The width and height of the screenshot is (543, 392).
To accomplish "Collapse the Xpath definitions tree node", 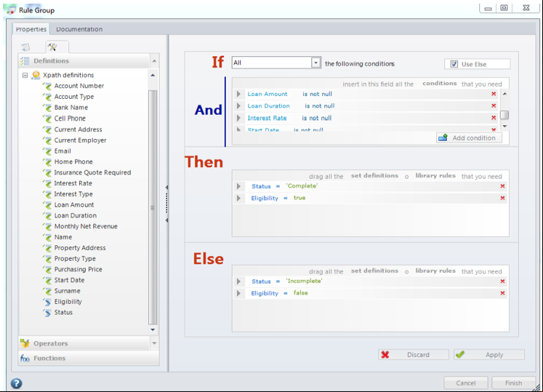I will point(25,75).
